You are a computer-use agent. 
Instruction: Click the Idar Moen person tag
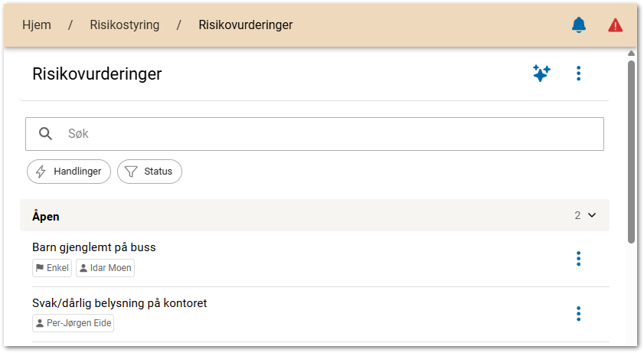click(105, 268)
